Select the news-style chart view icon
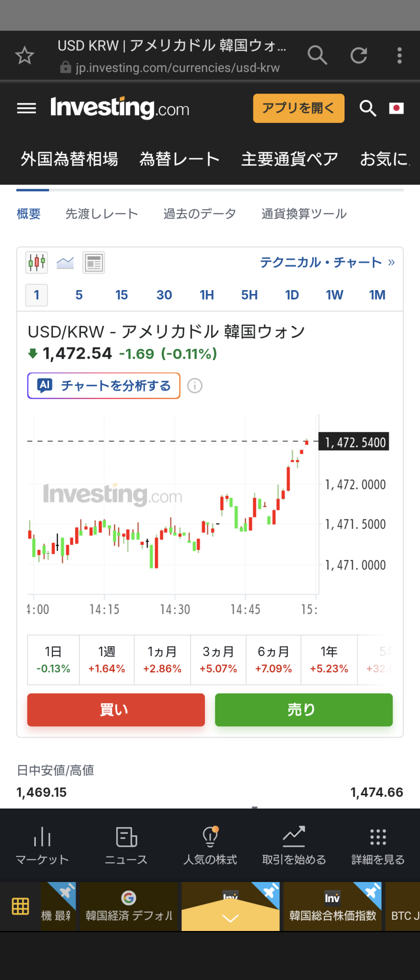Screen dimensions: 420x980 [x=94, y=263]
